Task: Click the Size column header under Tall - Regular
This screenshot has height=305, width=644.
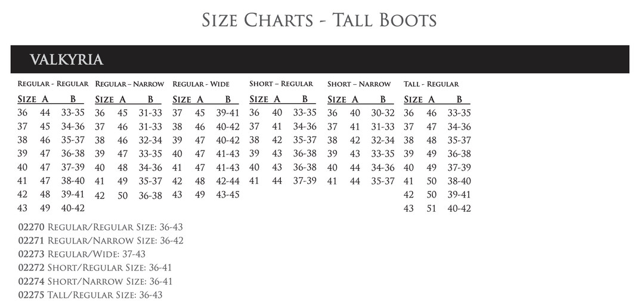Action: pyautogui.click(x=413, y=100)
